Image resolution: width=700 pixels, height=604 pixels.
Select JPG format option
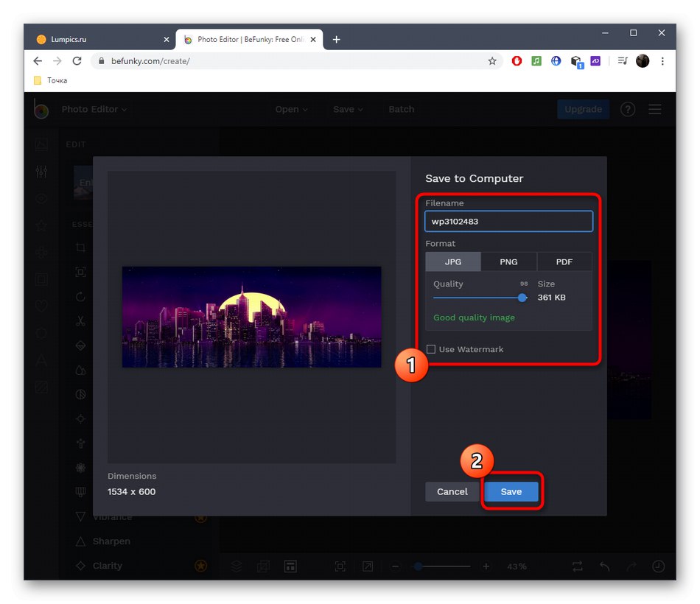[452, 261]
